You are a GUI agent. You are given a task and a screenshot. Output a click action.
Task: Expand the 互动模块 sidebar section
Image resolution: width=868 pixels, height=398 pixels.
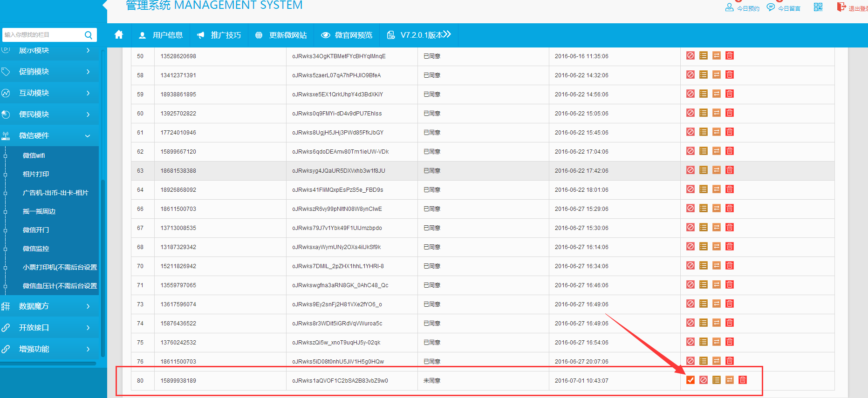49,93
